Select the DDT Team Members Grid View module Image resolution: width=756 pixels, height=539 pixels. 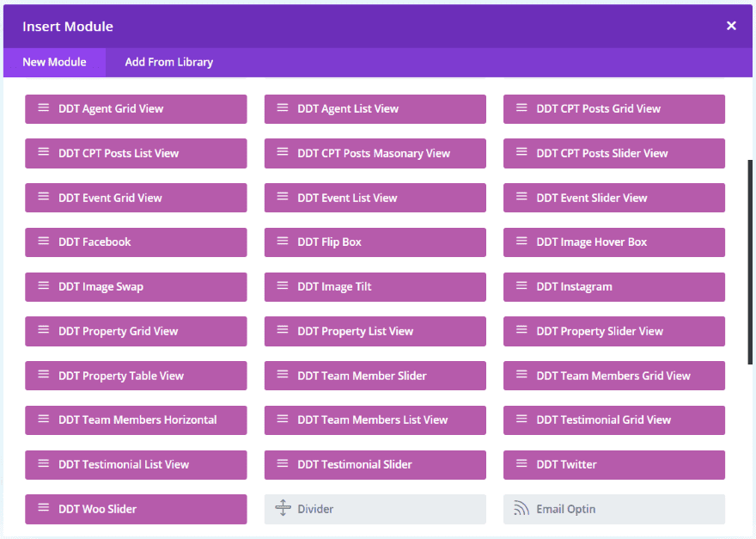point(614,376)
